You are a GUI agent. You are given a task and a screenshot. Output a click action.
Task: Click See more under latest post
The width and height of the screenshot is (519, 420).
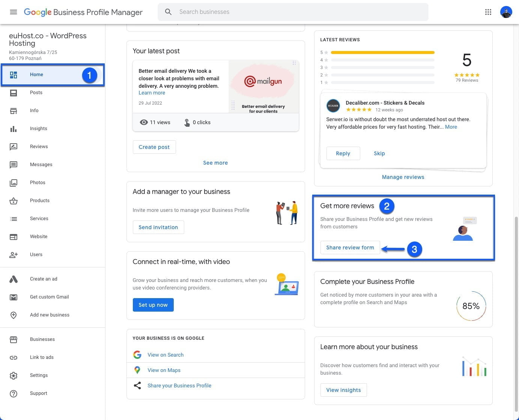[x=215, y=163]
